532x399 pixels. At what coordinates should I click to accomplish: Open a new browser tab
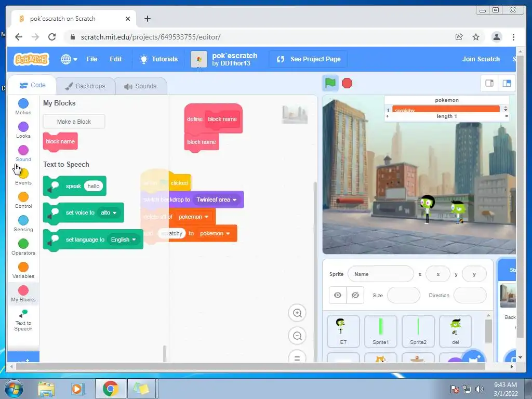pos(147,19)
